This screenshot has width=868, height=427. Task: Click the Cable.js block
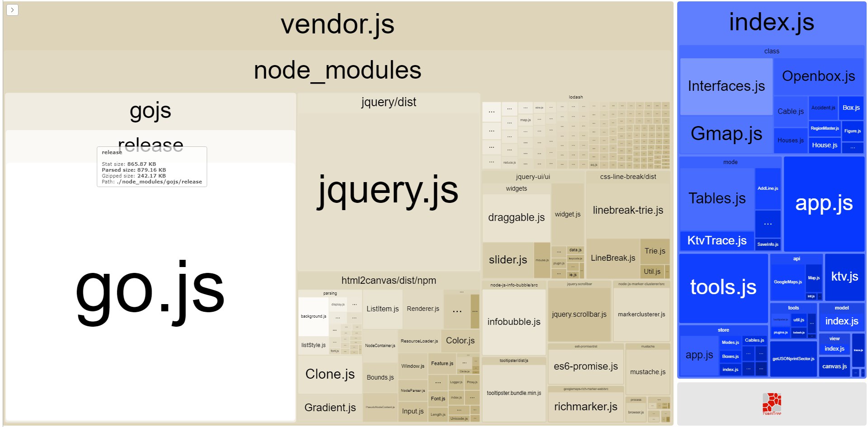point(791,112)
